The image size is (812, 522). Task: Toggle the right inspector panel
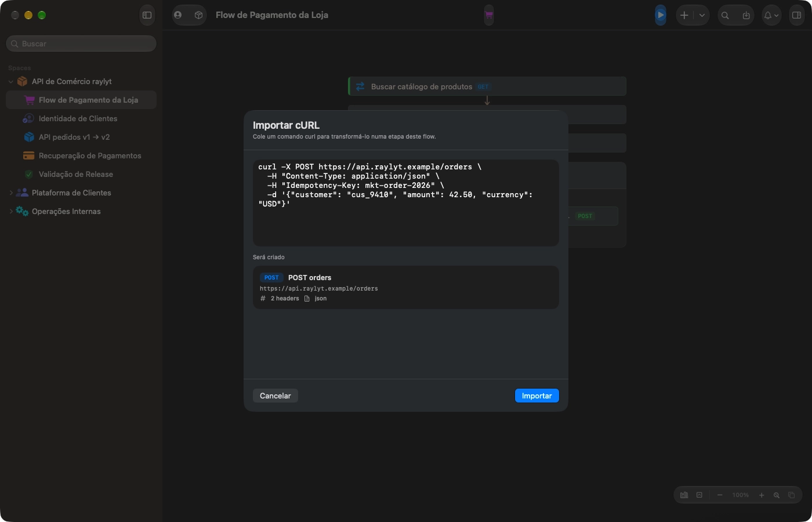pyautogui.click(x=797, y=15)
